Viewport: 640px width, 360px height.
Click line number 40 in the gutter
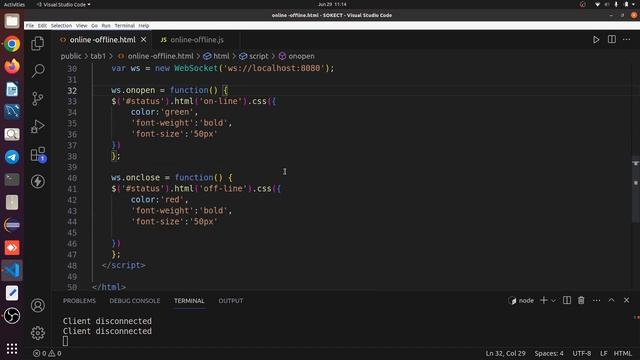click(x=72, y=178)
